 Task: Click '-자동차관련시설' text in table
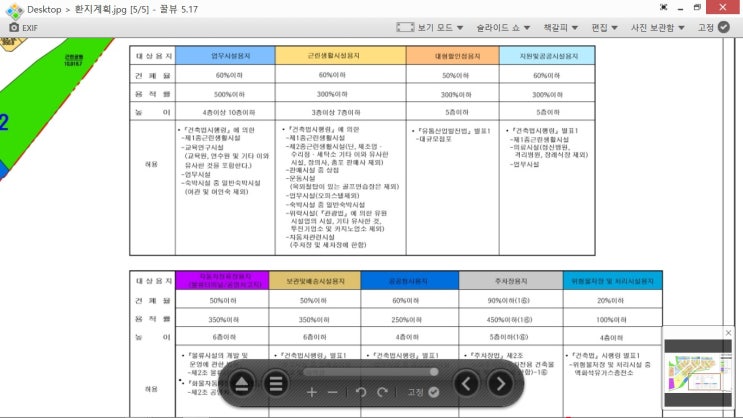coord(310,237)
